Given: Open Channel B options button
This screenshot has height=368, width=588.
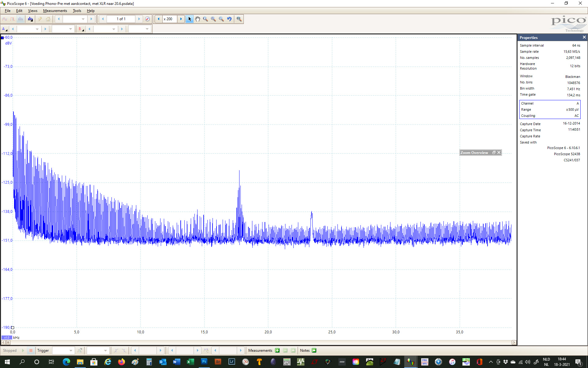Looking at the screenshot, I should [81, 29].
